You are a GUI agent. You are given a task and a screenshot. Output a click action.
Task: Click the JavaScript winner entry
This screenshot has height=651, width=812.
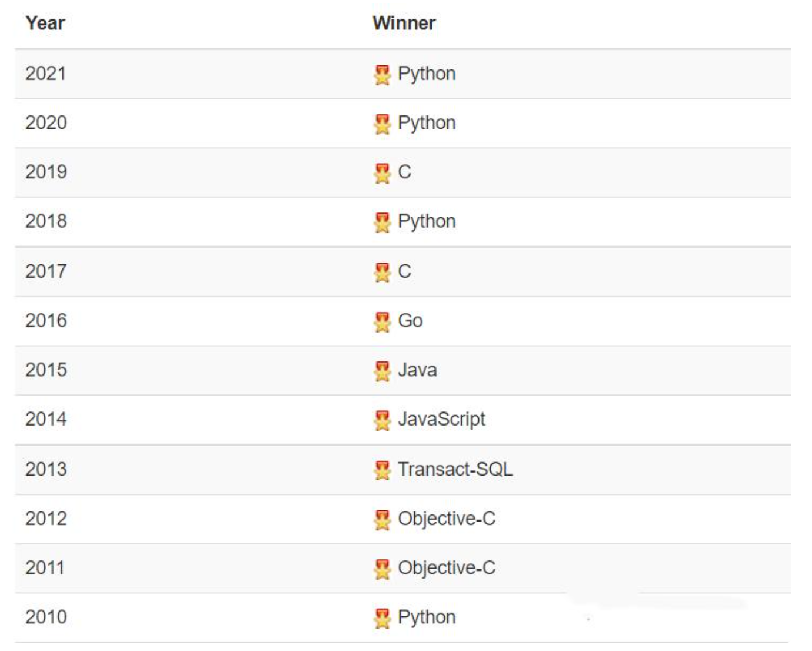441,419
